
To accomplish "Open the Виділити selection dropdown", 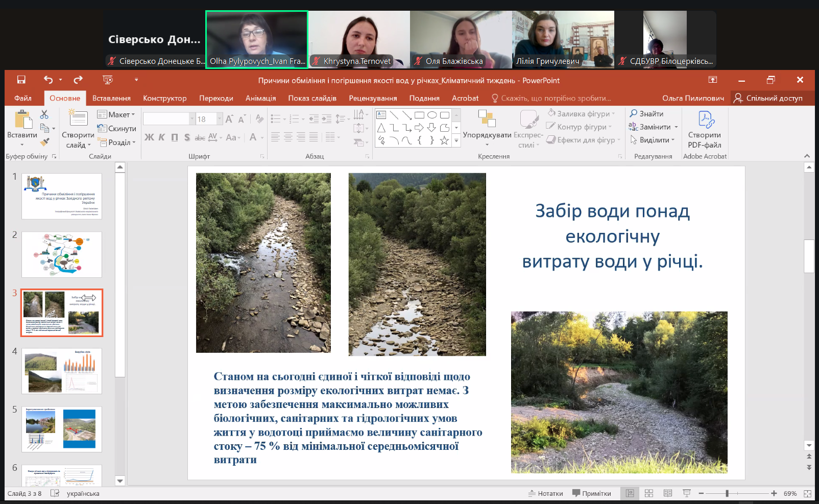I will (x=653, y=140).
